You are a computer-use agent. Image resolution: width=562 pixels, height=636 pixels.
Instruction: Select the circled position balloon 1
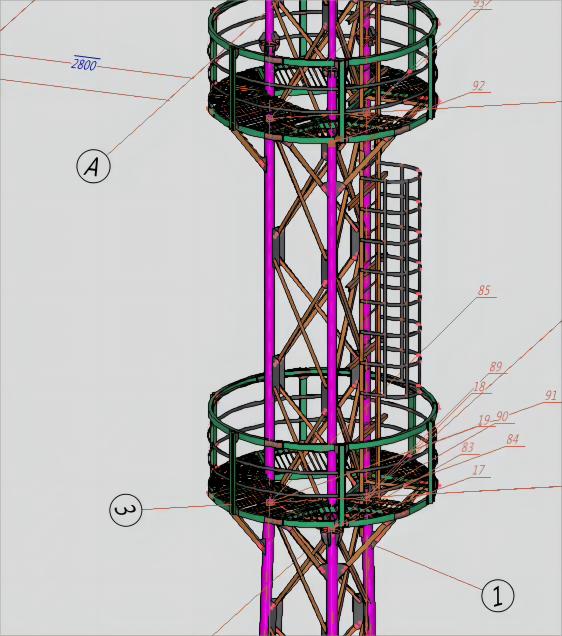[x=498, y=595]
